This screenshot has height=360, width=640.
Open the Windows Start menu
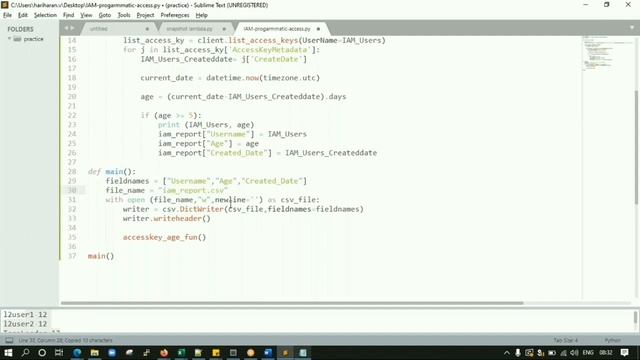pyautogui.click(x=8, y=353)
